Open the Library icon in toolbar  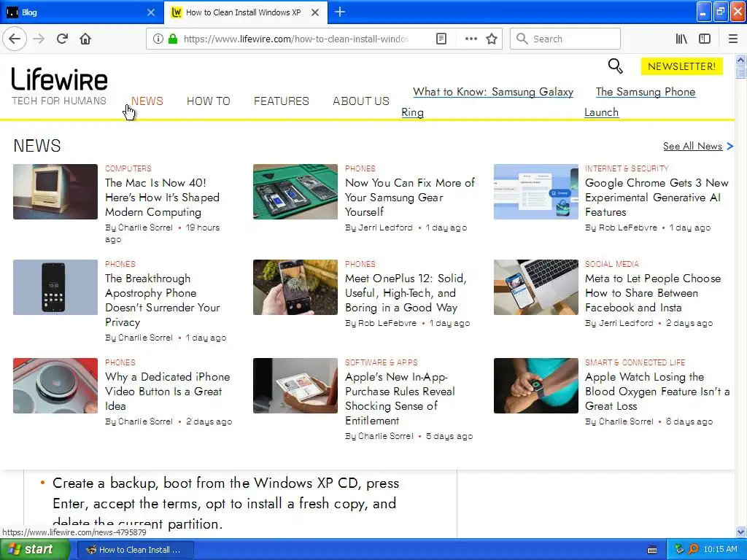[681, 39]
